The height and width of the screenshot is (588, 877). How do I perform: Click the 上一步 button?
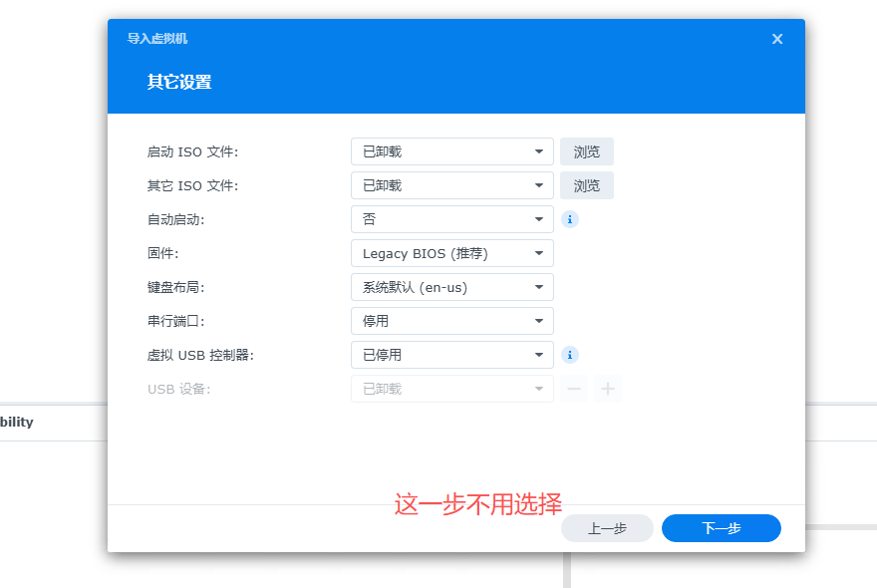(x=606, y=528)
